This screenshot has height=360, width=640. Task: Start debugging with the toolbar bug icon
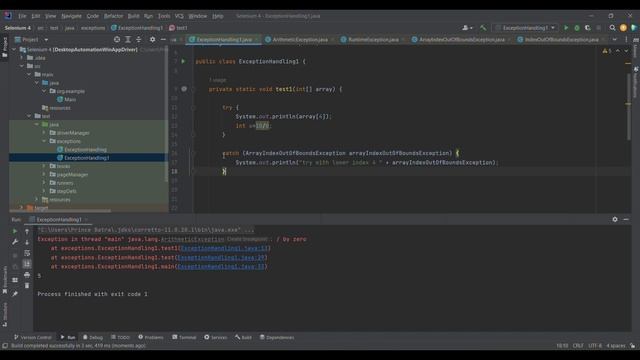tap(577, 28)
